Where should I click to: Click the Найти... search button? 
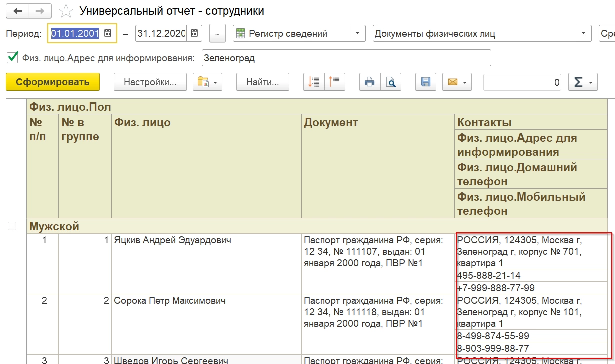tap(262, 82)
